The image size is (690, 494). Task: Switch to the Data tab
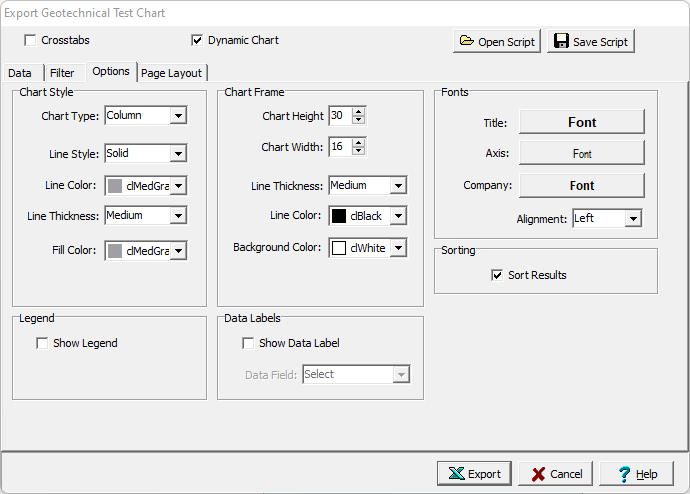(x=20, y=73)
